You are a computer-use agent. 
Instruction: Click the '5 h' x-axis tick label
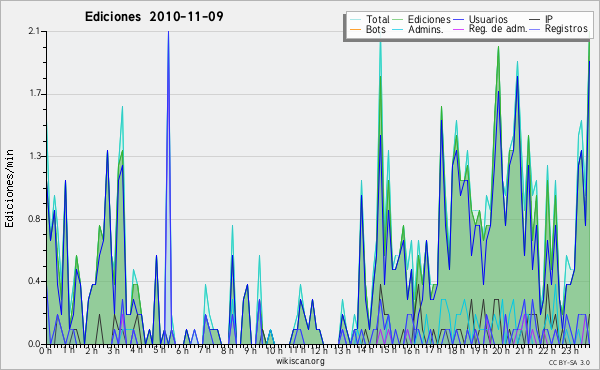159,351
